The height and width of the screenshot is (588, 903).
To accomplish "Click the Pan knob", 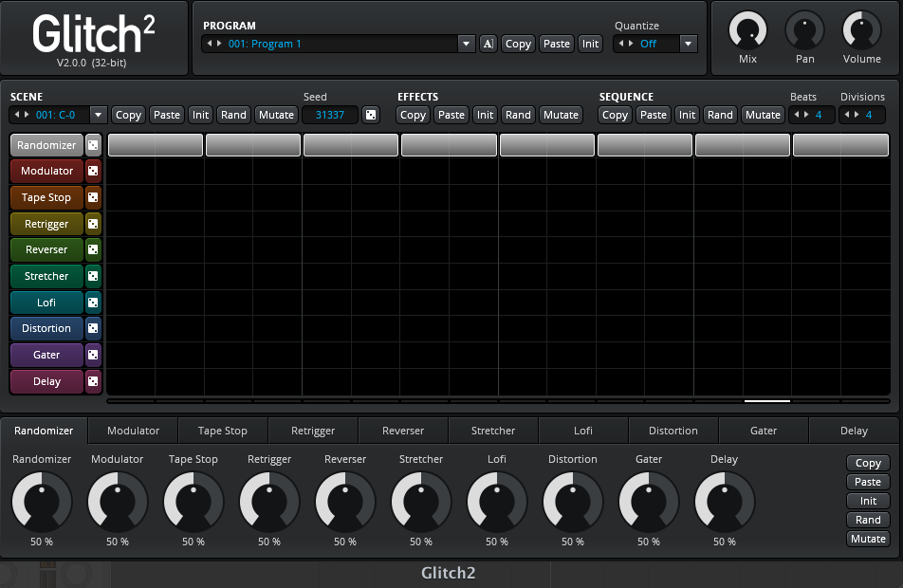I will [x=804, y=30].
